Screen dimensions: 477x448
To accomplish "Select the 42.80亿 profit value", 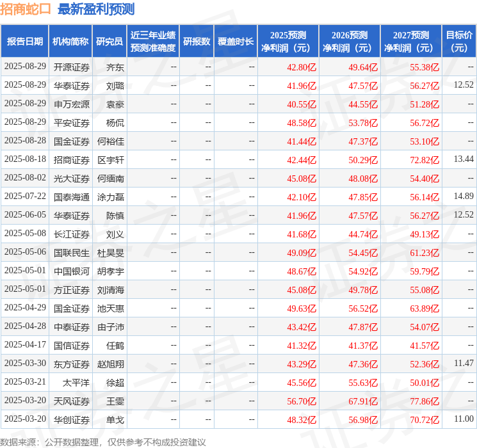I will [302, 67].
